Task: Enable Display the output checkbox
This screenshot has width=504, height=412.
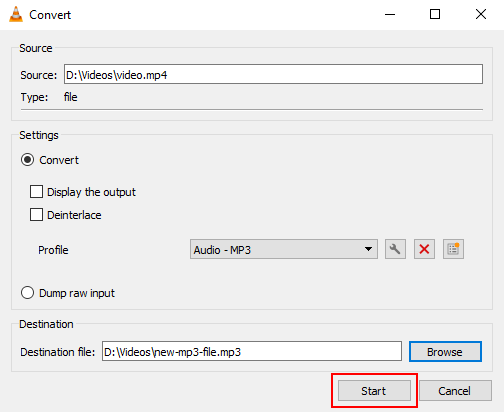Action: click(36, 192)
